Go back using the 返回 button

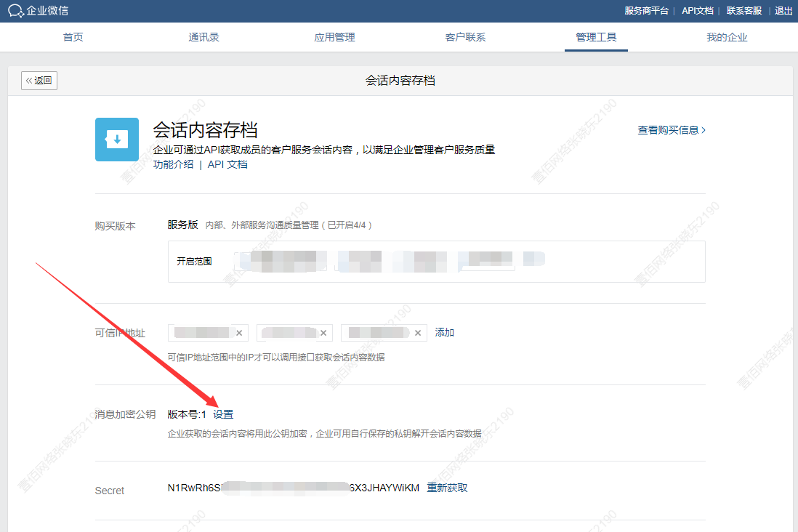pos(39,81)
